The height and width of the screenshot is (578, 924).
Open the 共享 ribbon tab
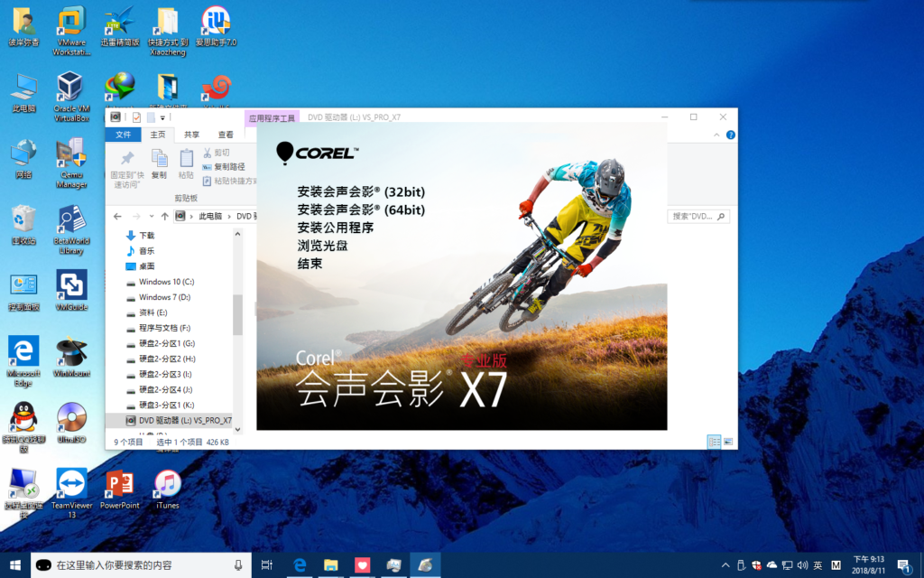[191, 135]
